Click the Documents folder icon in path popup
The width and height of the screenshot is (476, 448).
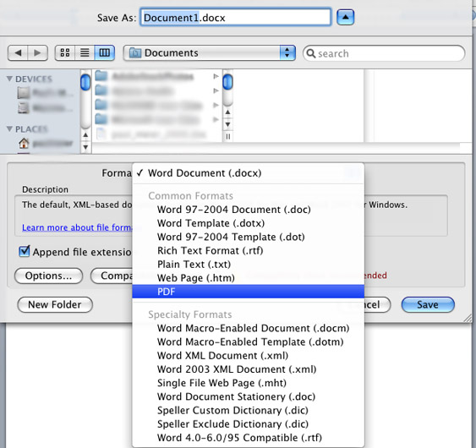click(x=135, y=53)
